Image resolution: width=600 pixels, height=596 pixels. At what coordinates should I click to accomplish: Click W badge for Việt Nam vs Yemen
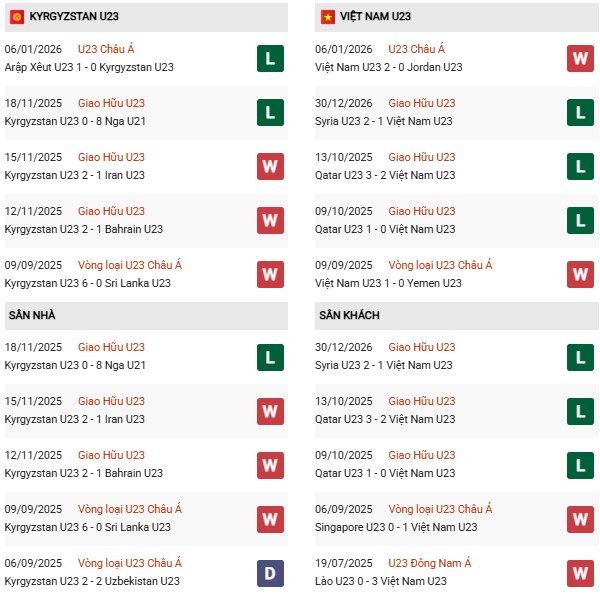tap(580, 274)
